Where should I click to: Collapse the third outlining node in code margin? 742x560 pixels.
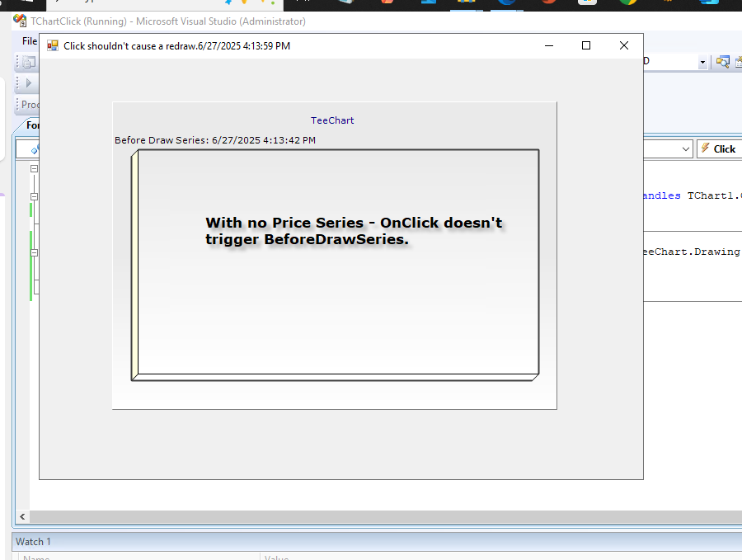coord(34,252)
